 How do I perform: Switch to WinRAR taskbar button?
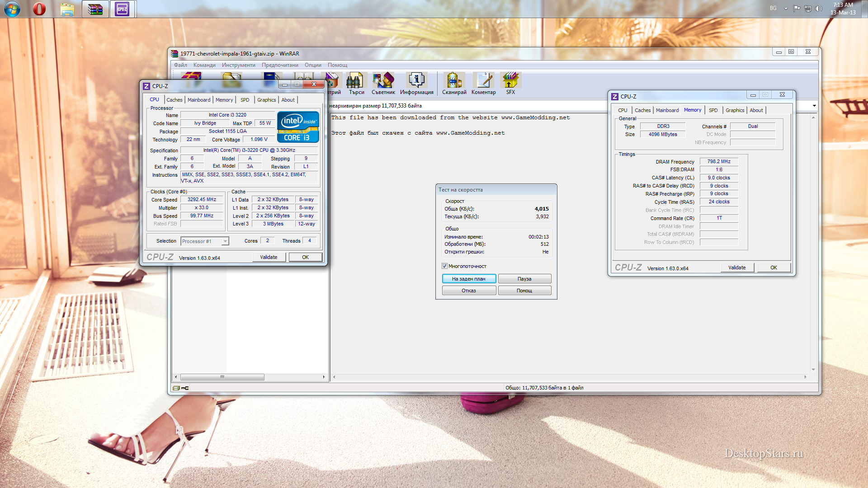click(x=95, y=9)
